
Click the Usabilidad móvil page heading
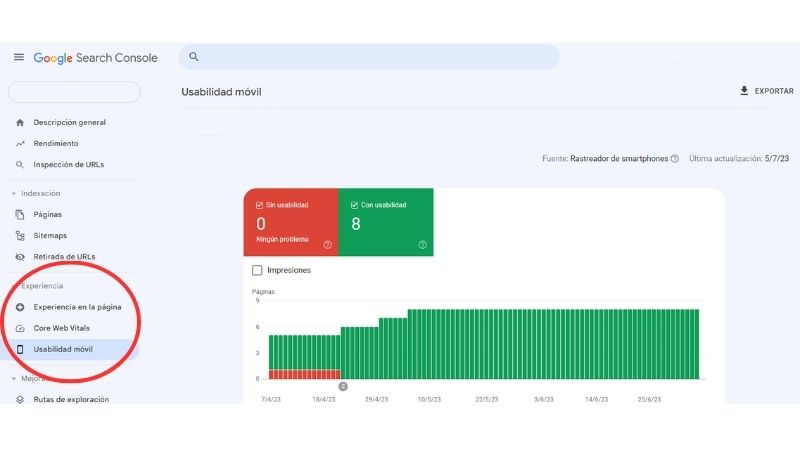pyautogui.click(x=221, y=92)
